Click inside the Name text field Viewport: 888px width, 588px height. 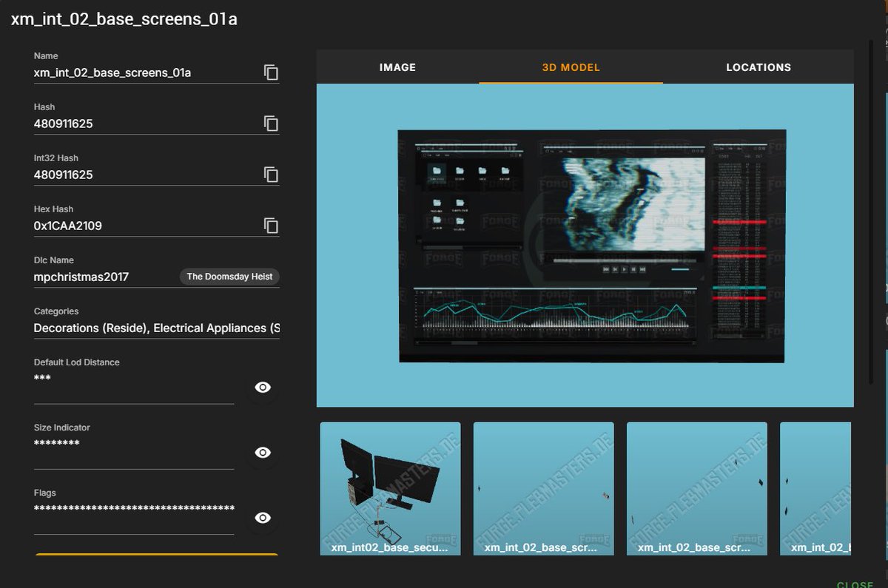coord(133,72)
